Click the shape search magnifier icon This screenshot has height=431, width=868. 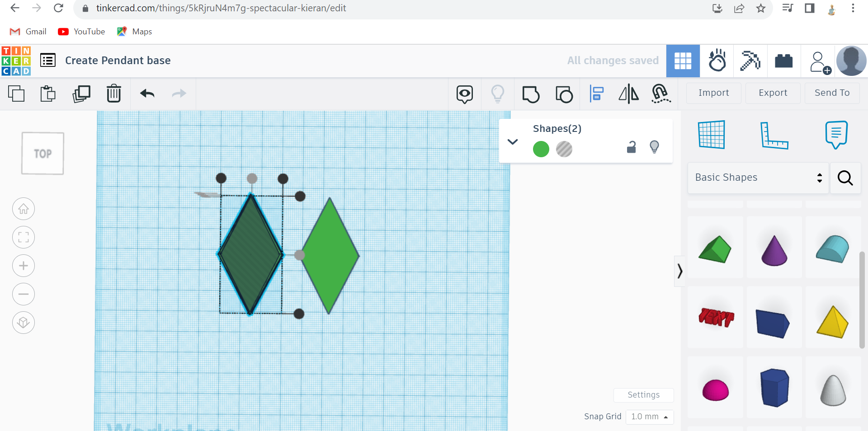845,178
